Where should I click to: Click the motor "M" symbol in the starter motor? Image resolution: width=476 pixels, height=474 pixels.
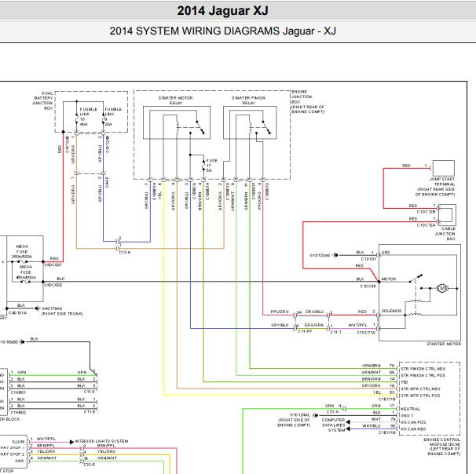pos(442,289)
